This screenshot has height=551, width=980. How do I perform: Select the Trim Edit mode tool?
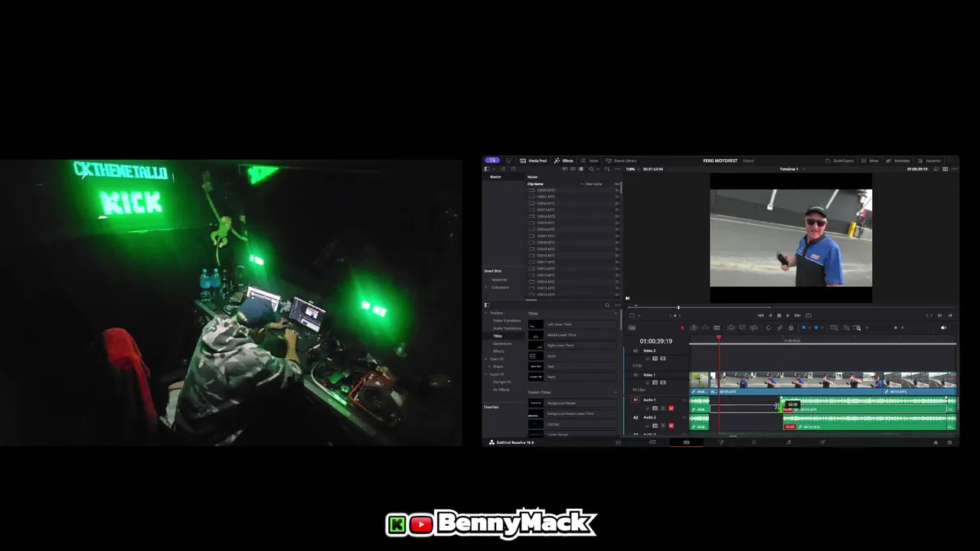(694, 328)
